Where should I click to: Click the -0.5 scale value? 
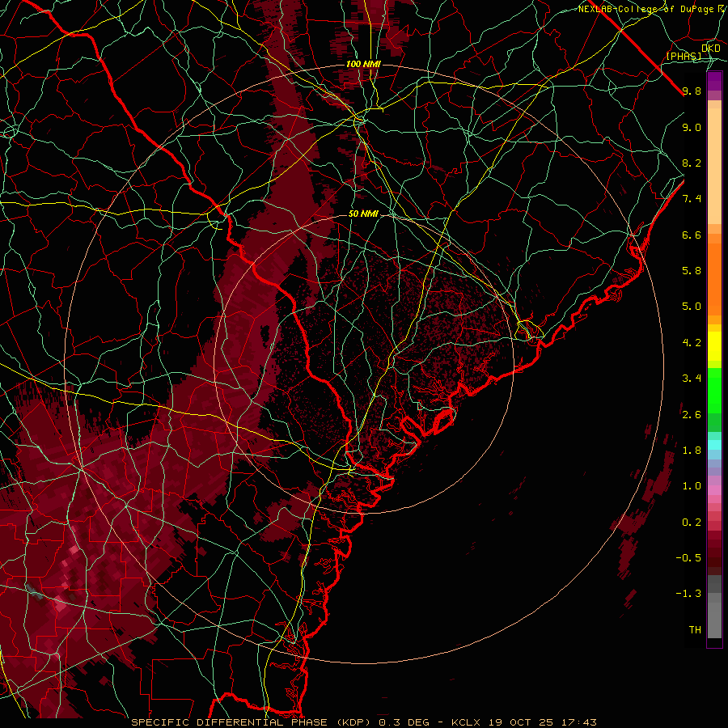point(688,558)
